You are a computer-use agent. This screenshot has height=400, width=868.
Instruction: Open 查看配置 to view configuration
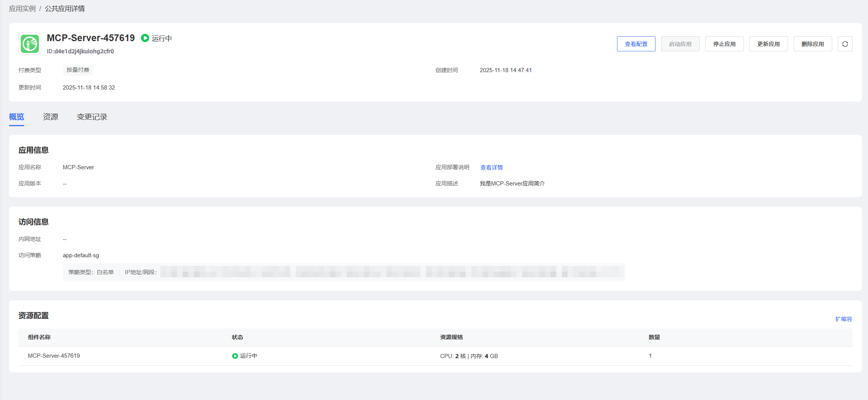coord(636,44)
